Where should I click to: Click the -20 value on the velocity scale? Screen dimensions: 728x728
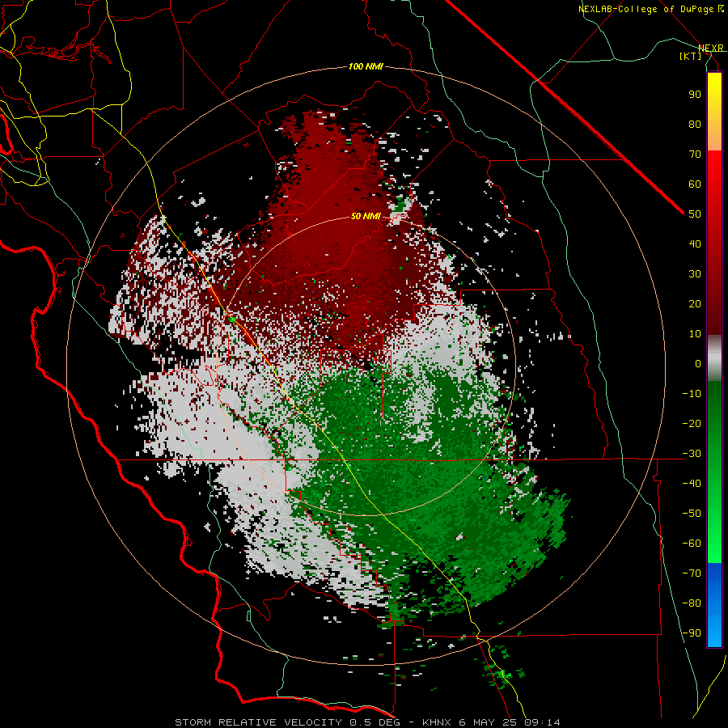pos(692,424)
